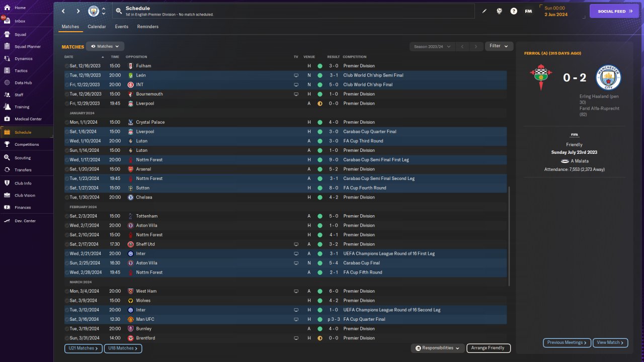Tick the check circle beside Sat, 12/16/2023

(x=67, y=66)
